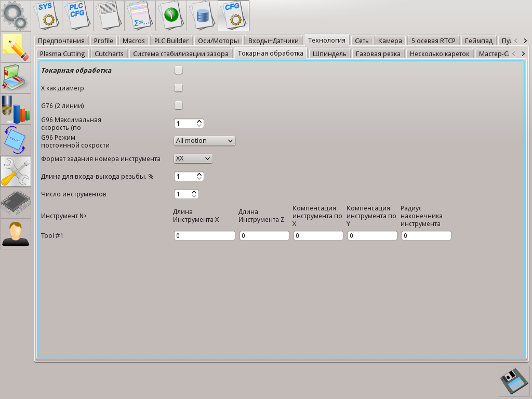The image size is (532, 399).
Task: Increase thread entry-exit length value
Action: (x=199, y=174)
